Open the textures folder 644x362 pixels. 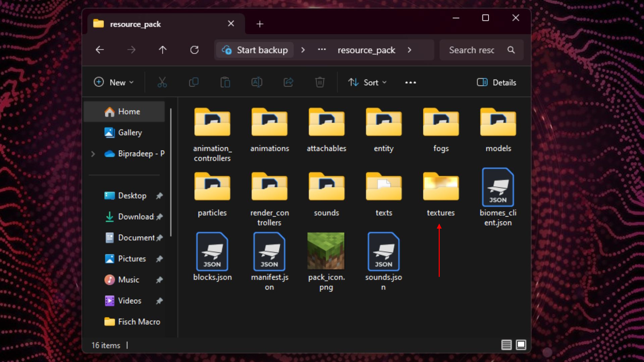pos(441,188)
